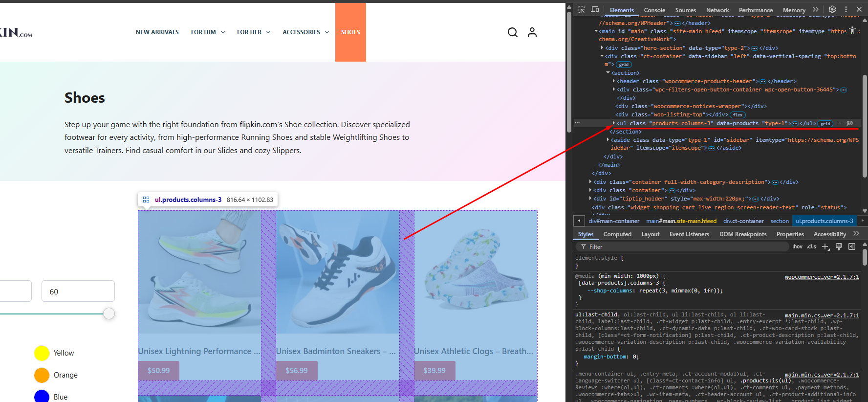
Task: Expand the ul products columns-3 node
Action: [614, 123]
